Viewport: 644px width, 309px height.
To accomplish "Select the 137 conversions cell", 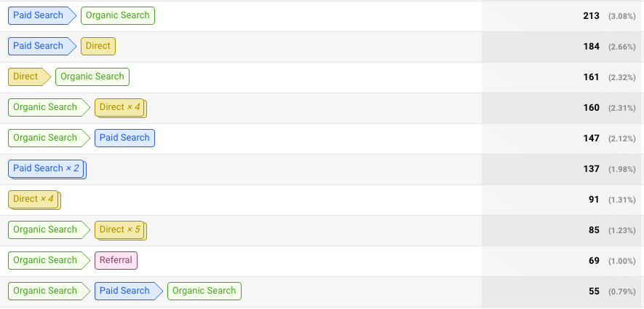I will tap(562, 169).
